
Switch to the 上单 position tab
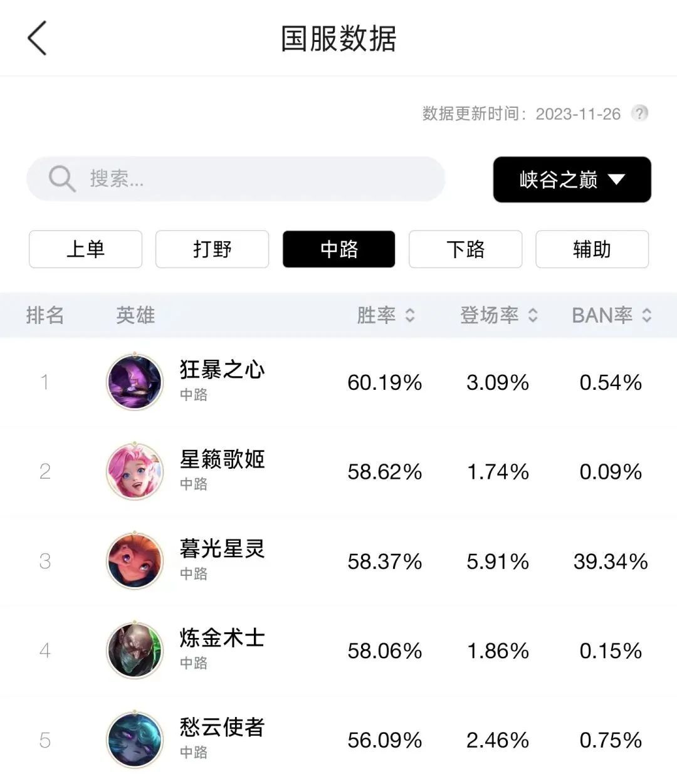(x=86, y=249)
